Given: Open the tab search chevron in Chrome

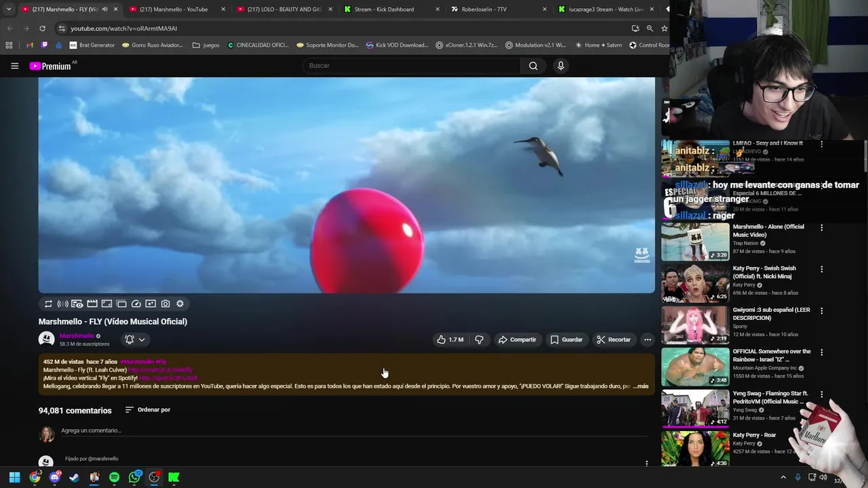Looking at the screenshot, I should (8, 9).
